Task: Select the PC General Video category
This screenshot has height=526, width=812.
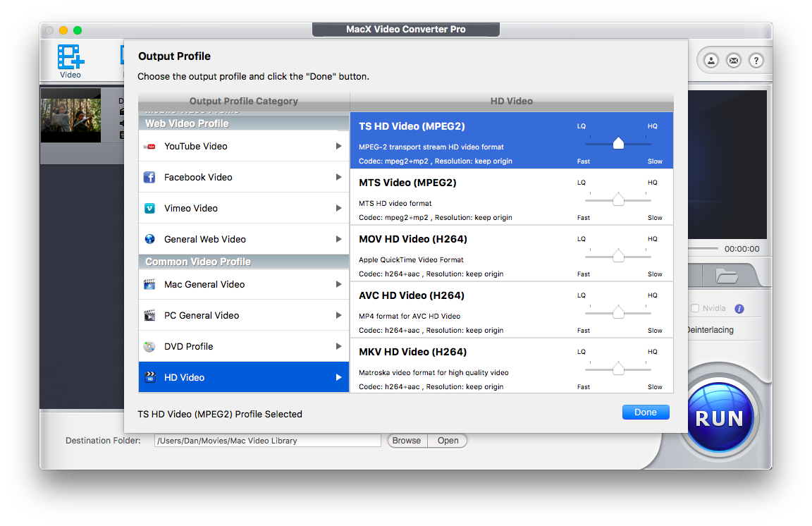Action: click(x=244, y=315)
